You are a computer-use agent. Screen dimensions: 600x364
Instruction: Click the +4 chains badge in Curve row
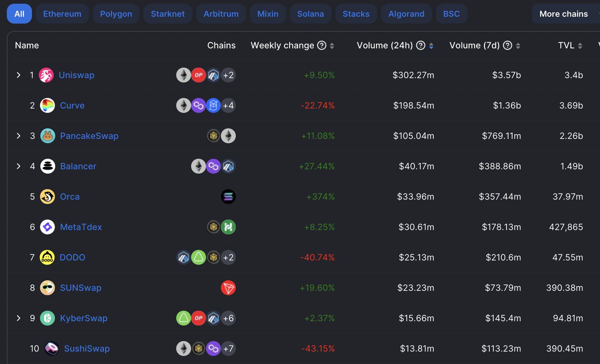[228, 105]
